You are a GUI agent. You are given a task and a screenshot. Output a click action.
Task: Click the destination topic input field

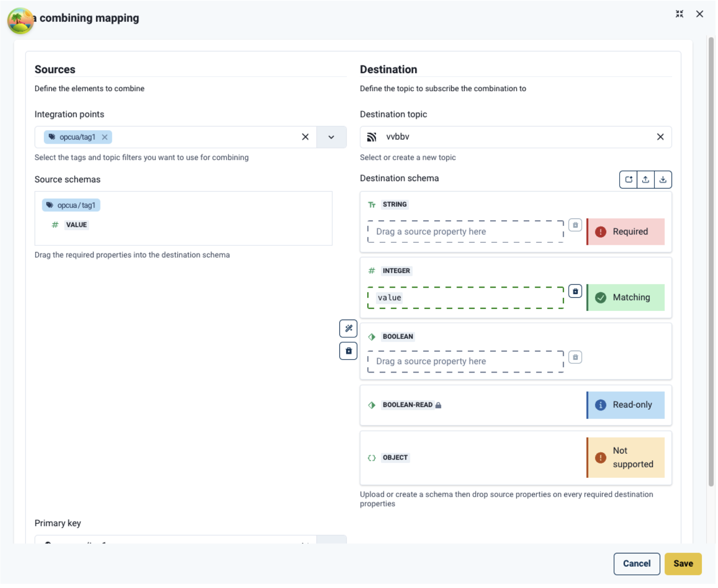coord(490,137)
